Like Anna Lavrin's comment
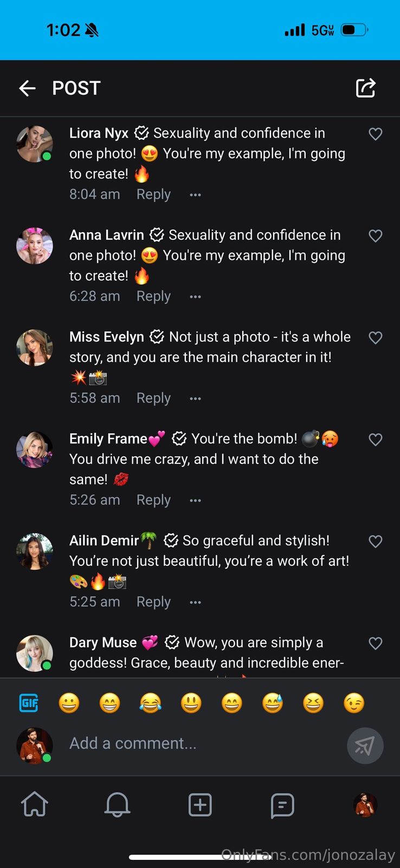 tap(376, 235)
